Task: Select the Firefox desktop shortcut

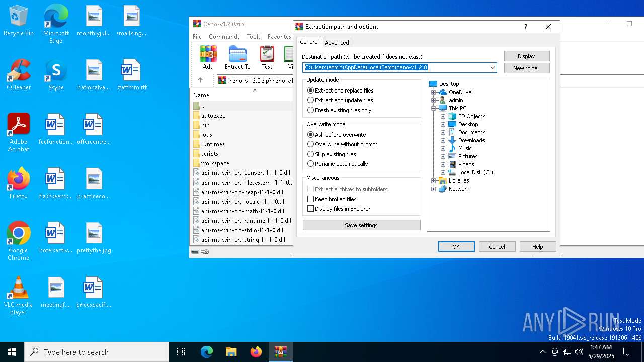Action: 19,184
